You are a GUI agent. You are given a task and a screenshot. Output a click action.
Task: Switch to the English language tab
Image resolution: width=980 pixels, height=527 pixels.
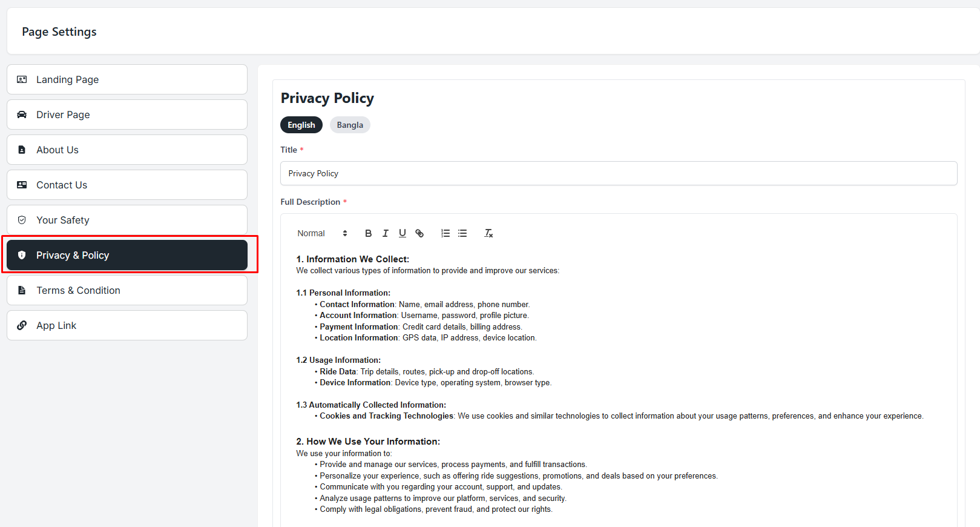tap(301, 125)
